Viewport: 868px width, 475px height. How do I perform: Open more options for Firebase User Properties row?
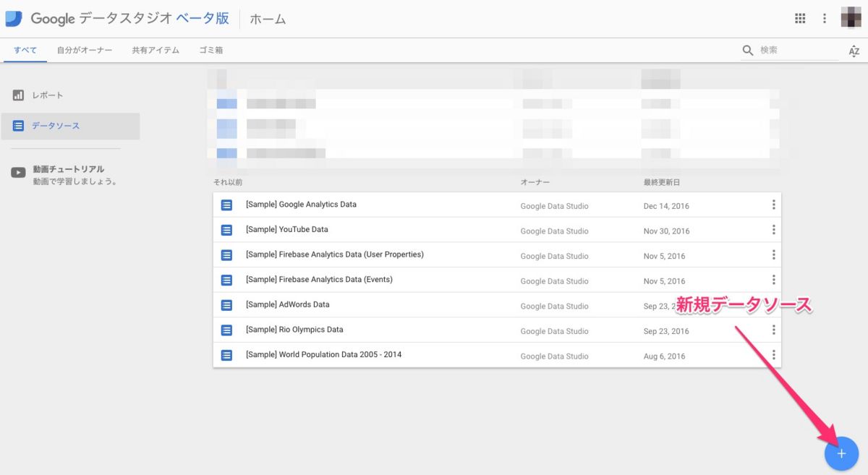pos(773,254)
